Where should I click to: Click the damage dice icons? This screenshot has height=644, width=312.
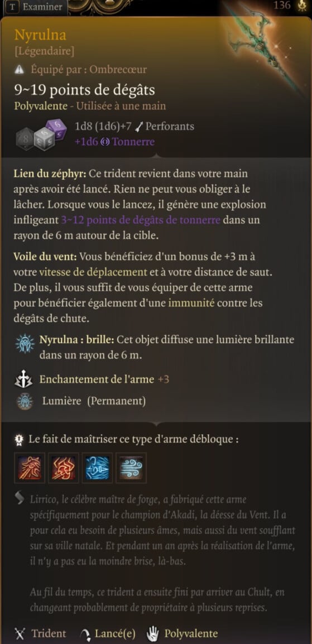tap(41, 133)
